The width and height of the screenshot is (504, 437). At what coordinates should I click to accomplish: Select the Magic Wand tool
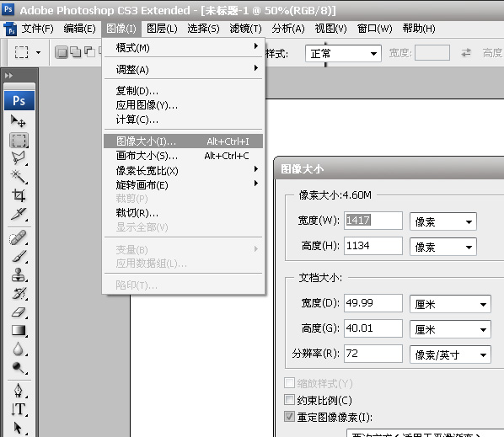click(x=19, y=177)
